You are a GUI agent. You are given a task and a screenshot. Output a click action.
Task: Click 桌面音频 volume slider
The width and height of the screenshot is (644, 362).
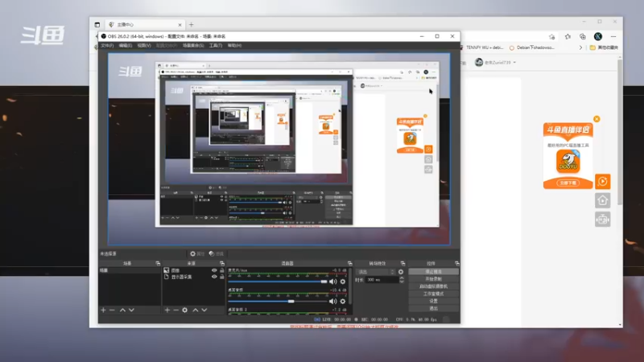pos(278,301)
